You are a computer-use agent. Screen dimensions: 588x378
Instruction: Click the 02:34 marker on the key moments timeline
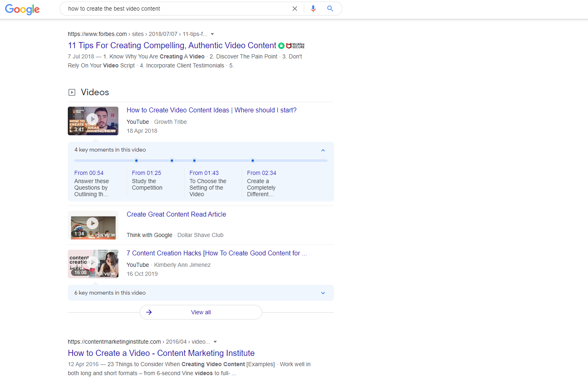point(253,161)
